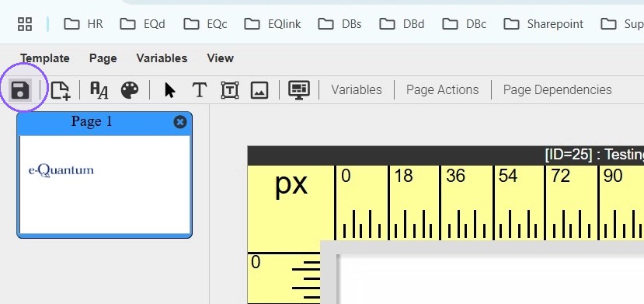The height and width of the screenshot is (304, 644).
Task: Open the Template menu
Action: point(45,58)
